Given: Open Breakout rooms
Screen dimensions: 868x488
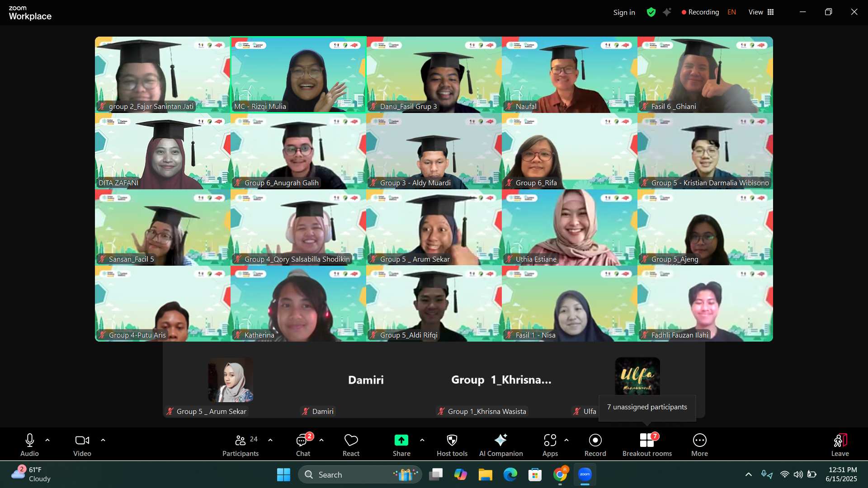Looking at the screenshot, I should point(647,445).
